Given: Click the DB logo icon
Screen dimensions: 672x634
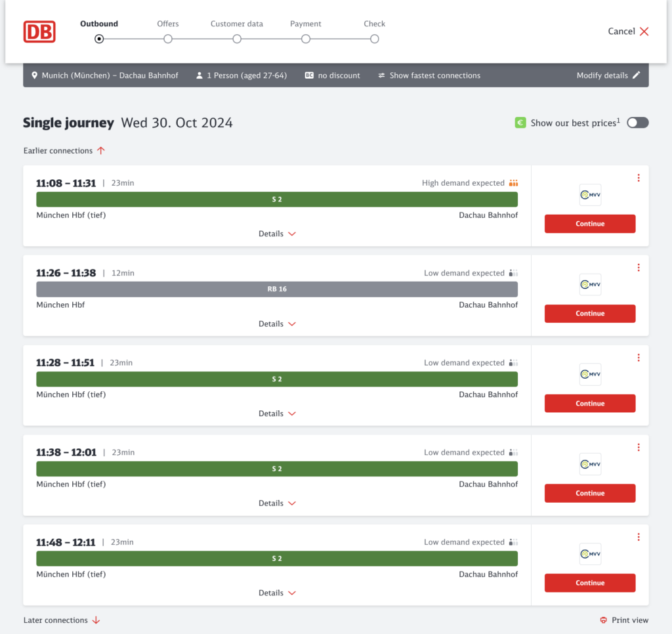Looking at the screenshot, I should (x=39, y=32).
